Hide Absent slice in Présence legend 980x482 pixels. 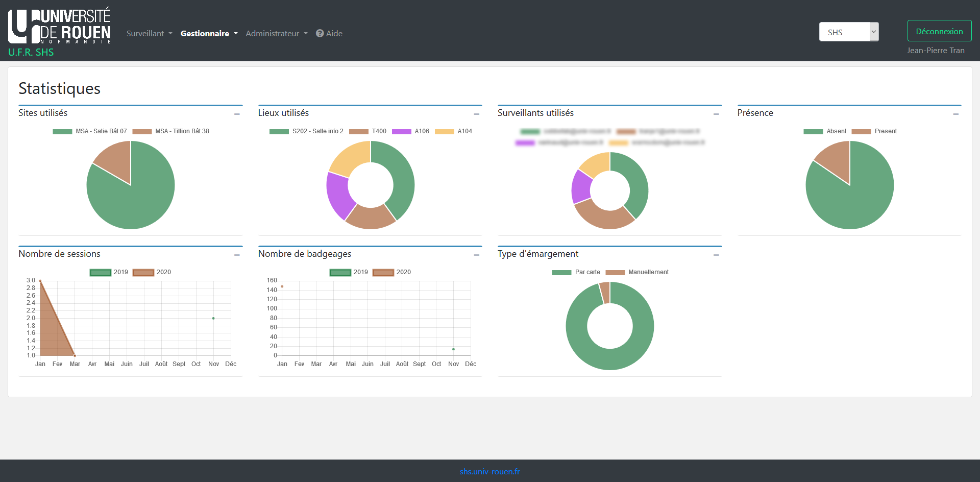813,131
